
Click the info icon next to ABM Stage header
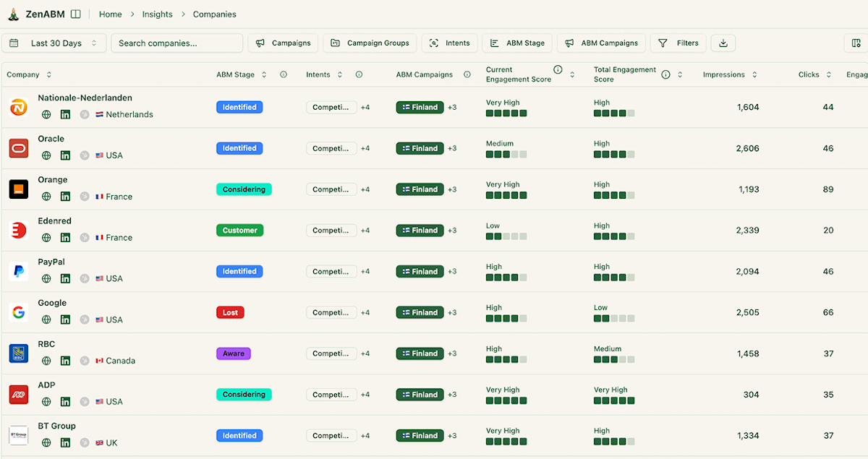click(282, 74)
